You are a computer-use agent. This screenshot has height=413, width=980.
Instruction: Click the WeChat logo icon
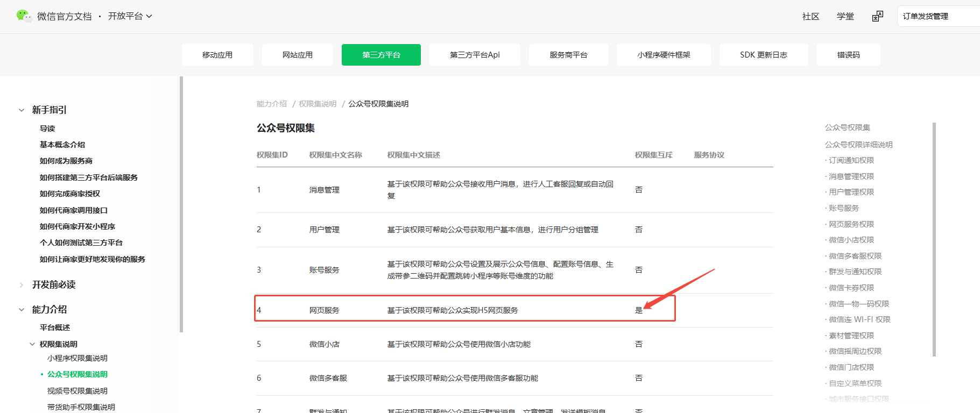(x=24, y=16)
